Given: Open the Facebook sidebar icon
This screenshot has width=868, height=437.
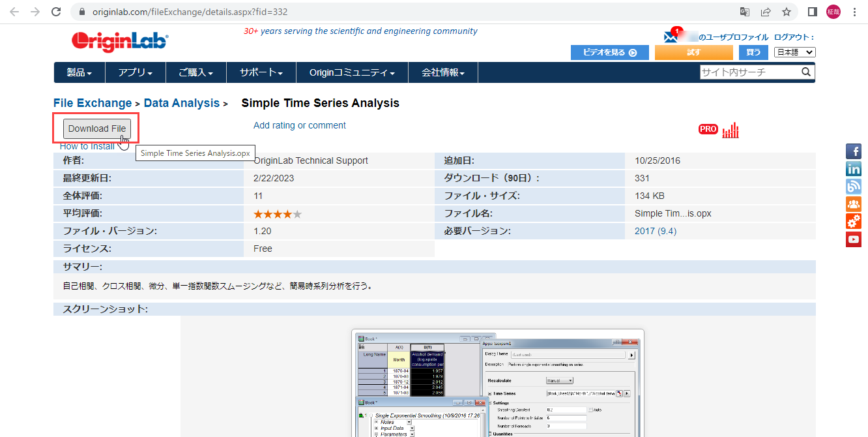Looking at the screenshot, I should 854,151.
